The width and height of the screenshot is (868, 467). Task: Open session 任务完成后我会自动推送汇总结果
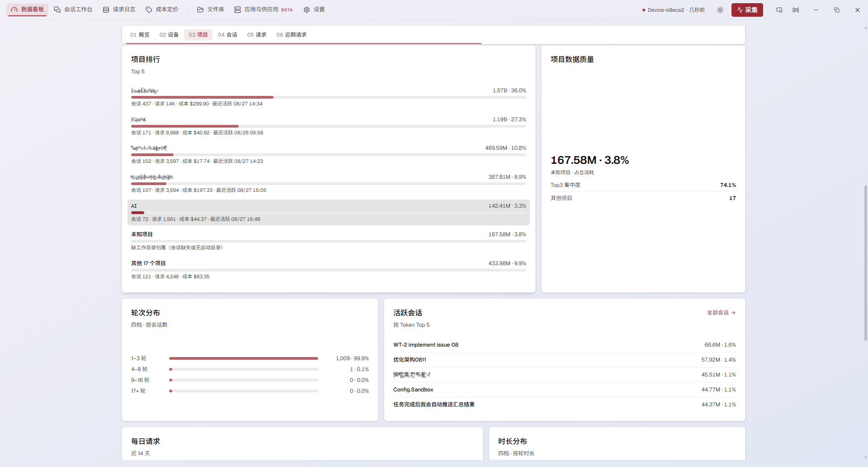click(565, 405)
